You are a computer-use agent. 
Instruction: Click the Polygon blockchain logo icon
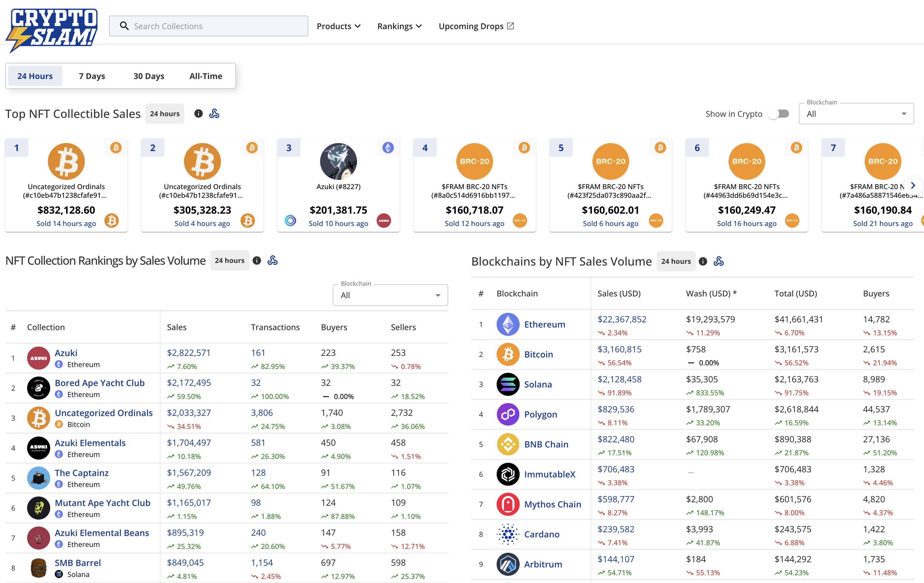[508, 414]
